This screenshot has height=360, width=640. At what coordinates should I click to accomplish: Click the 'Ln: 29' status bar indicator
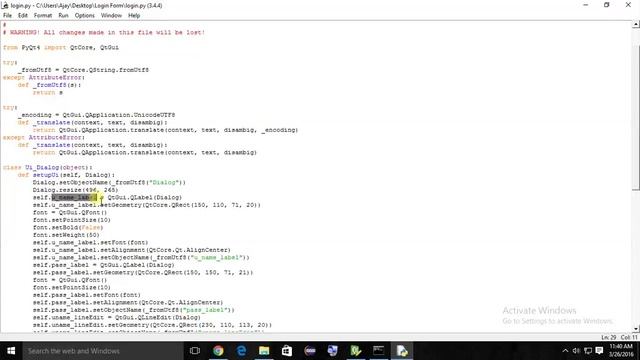click(x=609, y=338)
